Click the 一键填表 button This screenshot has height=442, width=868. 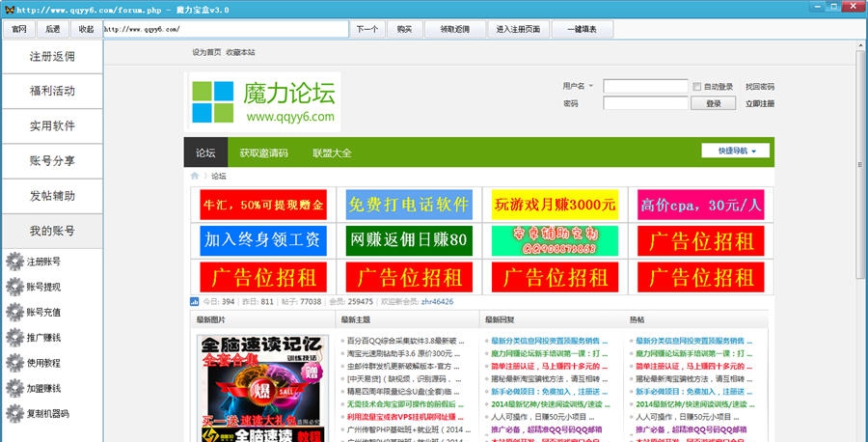(x=583, y=29)
